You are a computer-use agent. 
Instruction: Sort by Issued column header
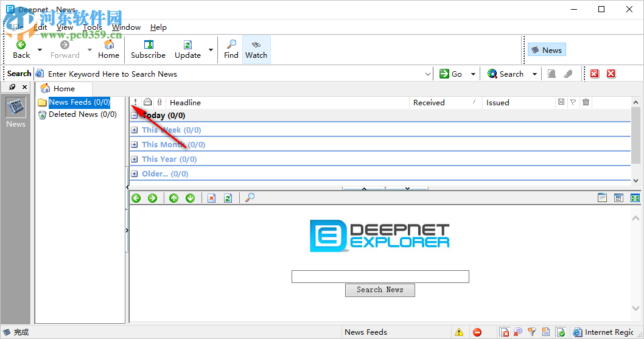519,102
